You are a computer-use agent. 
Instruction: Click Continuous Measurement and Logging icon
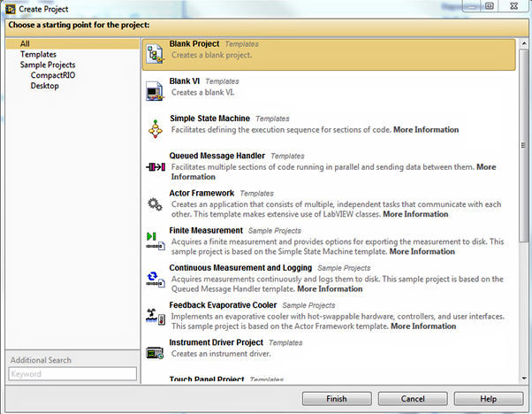tap(156, 279)
